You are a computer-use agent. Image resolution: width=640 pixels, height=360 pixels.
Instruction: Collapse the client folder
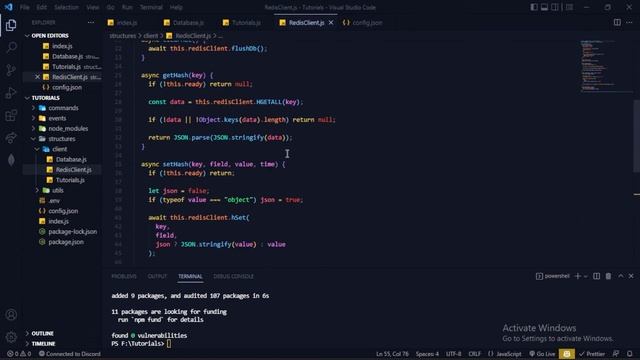point(59,149)
